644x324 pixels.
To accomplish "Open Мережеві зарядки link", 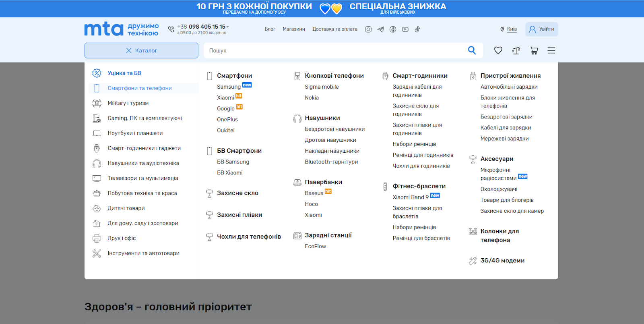I will click(x=504, y=139).
